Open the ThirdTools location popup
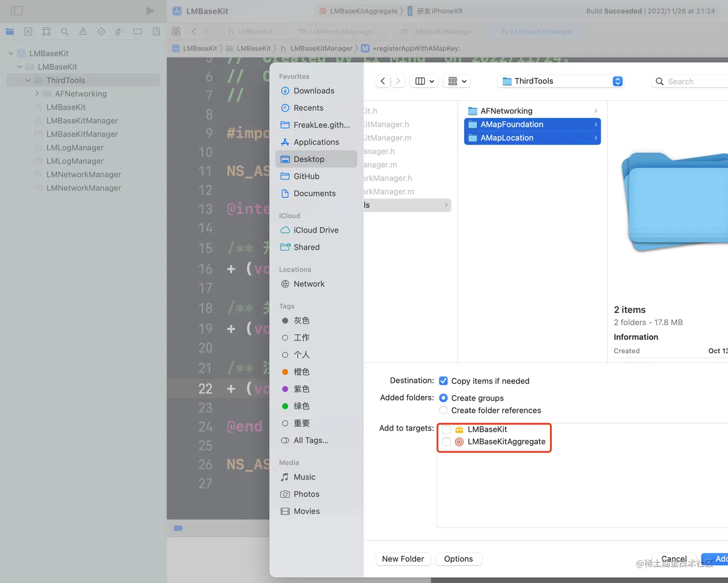The width and height of the screenshot is (728, 583). coord(561,81)
